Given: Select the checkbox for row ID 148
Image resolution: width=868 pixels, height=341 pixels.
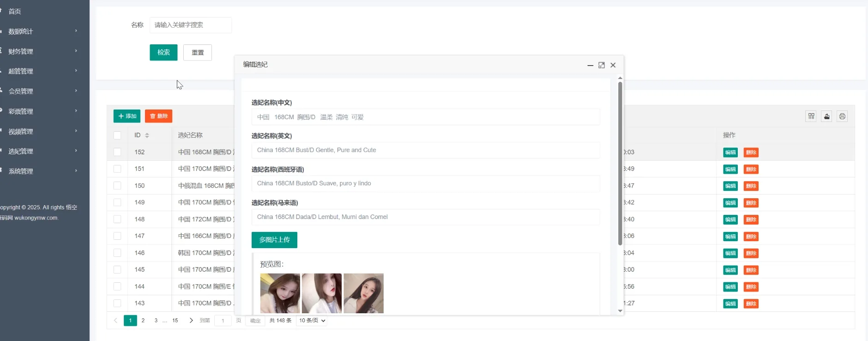Looking at the screenshot, I should 117,219.
